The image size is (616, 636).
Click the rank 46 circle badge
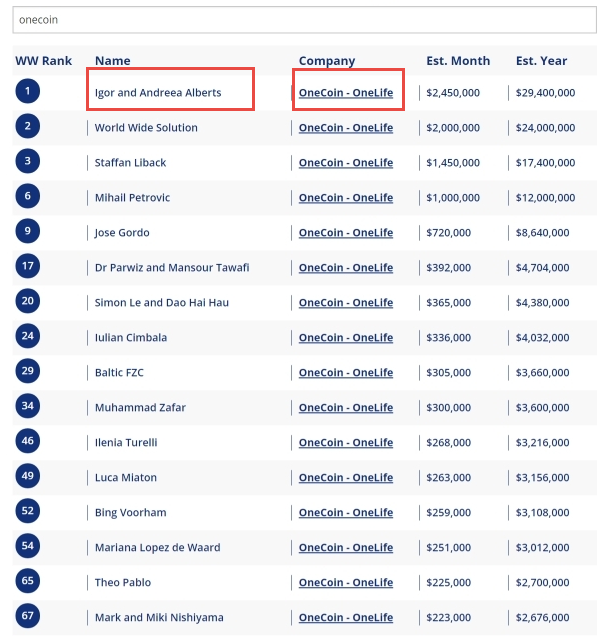[28, 440]
